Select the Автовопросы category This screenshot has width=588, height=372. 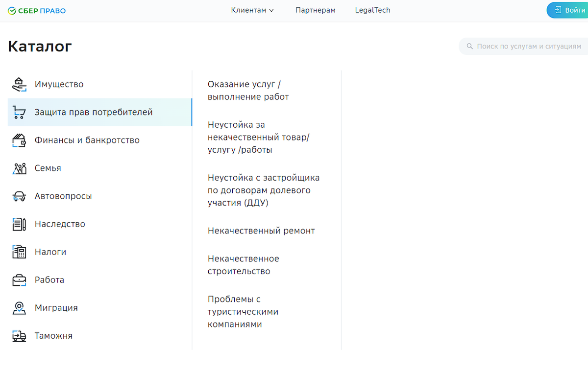click(100, 196)
